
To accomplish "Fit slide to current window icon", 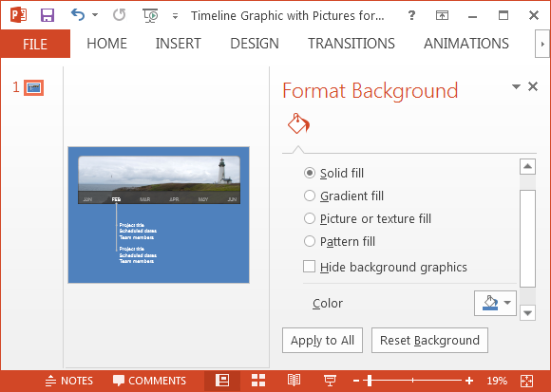I will point(526,381).
